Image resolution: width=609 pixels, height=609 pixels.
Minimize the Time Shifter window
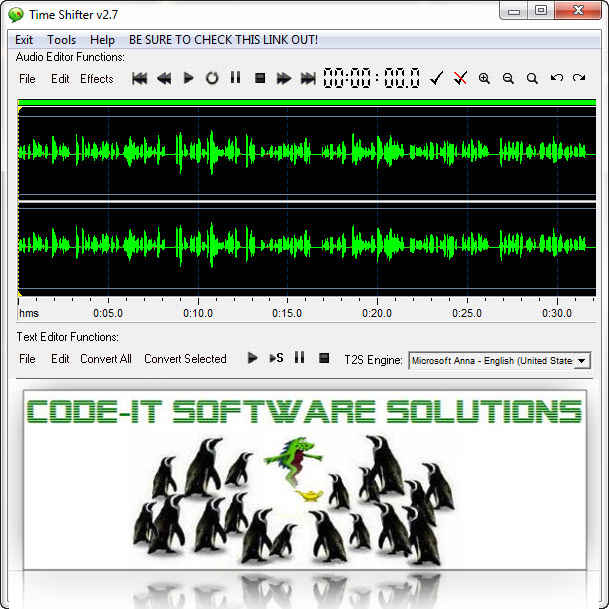tap(513, 11)
